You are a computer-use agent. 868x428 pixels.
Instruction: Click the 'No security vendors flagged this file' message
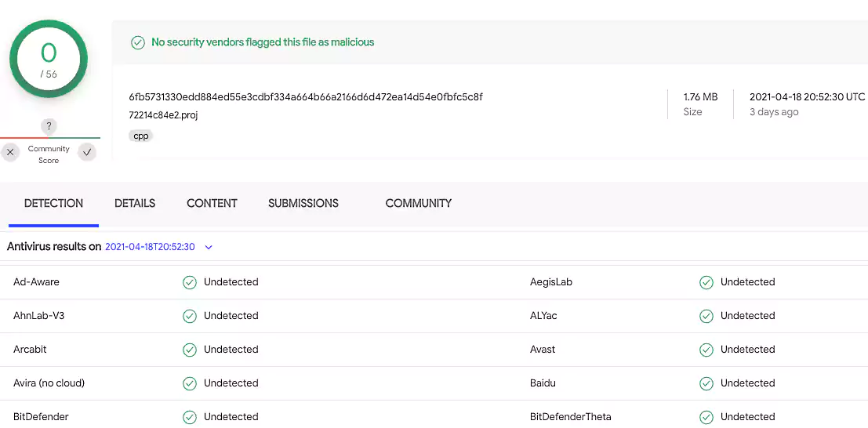pos(263,42)
